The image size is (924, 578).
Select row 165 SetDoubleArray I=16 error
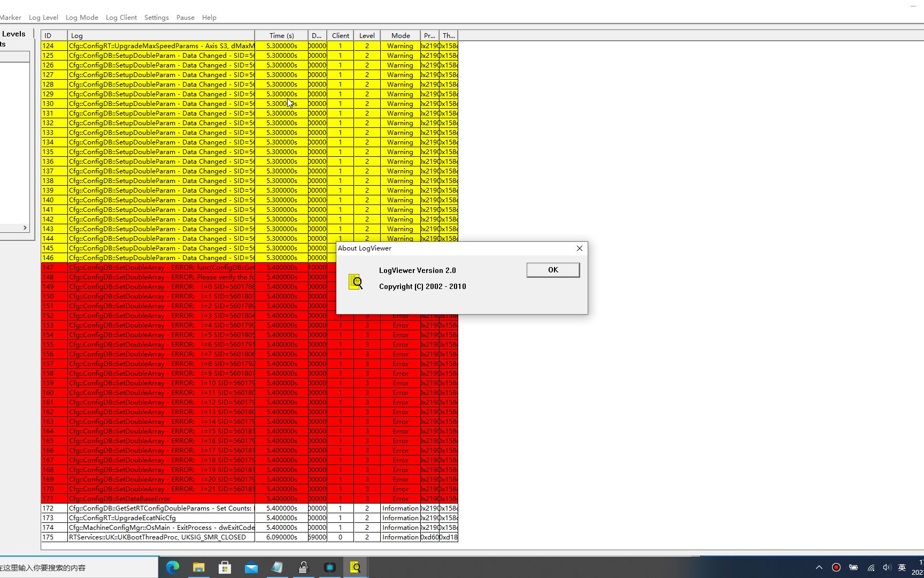249,441
